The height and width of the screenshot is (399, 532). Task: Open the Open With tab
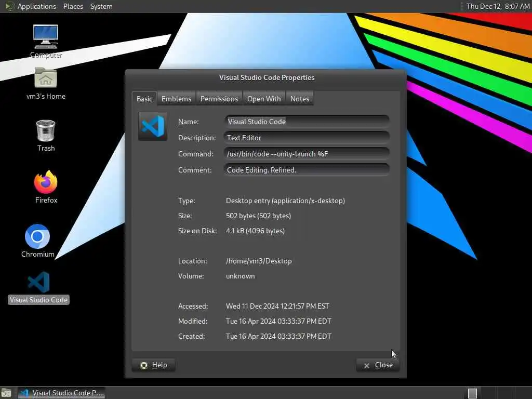[264, 99]
